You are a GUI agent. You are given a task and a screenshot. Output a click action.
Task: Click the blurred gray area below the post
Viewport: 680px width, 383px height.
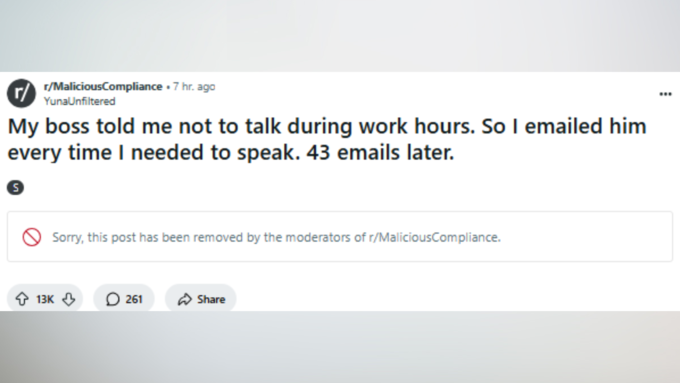pyautogui.click(x=340, y=347)
